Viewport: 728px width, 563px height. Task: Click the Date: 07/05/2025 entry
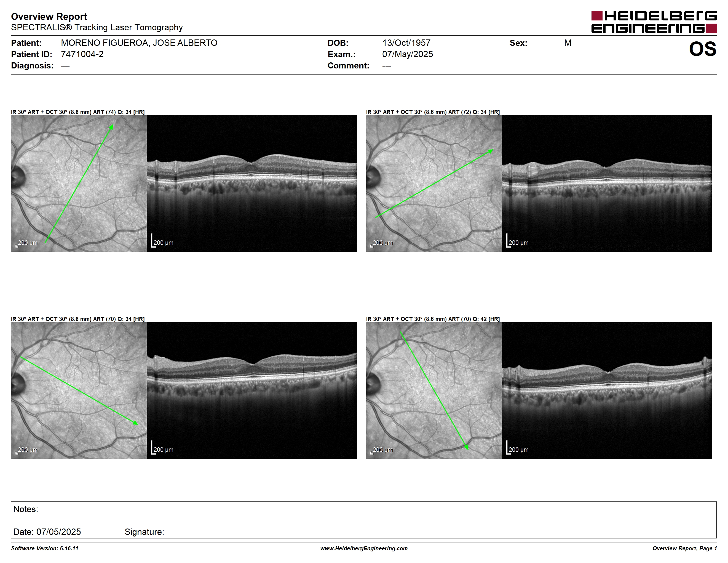pyautogui.click(x=47, y=532)
